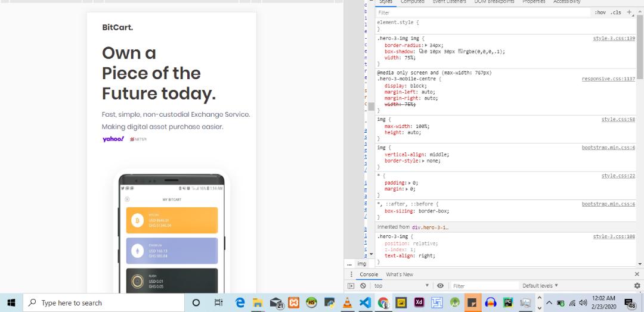Open DevTools console settings gear

click(637, 286)
